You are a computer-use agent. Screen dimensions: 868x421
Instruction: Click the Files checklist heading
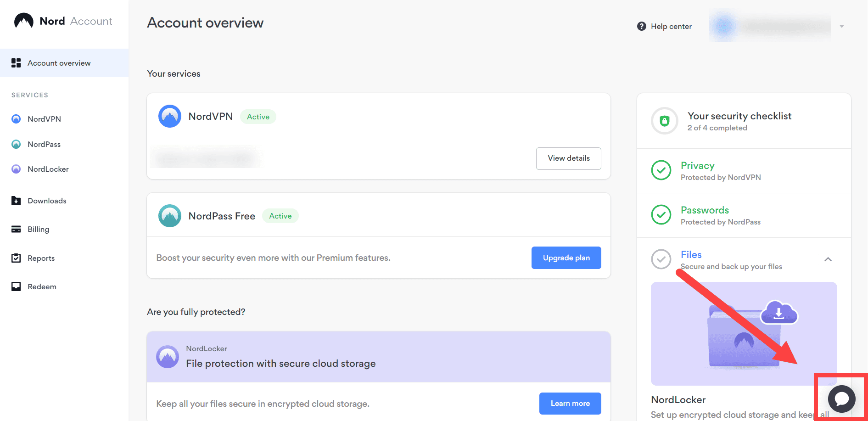pos(691,255)
